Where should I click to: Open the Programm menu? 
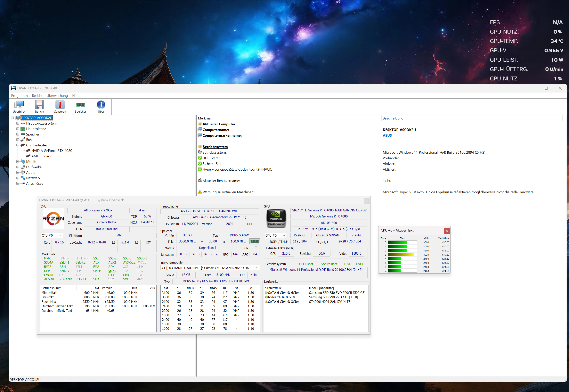click(19, 96)
